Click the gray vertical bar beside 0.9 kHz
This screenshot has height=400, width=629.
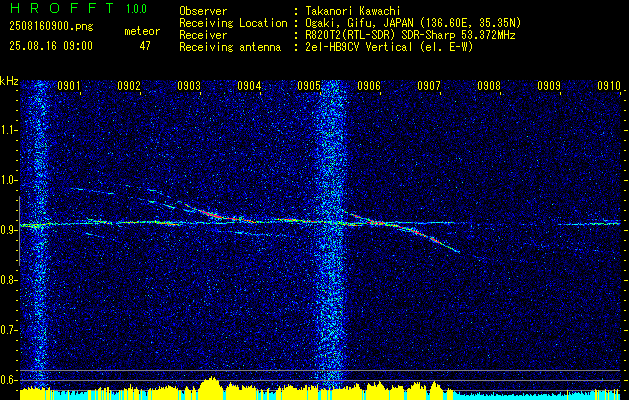point(19,231)
